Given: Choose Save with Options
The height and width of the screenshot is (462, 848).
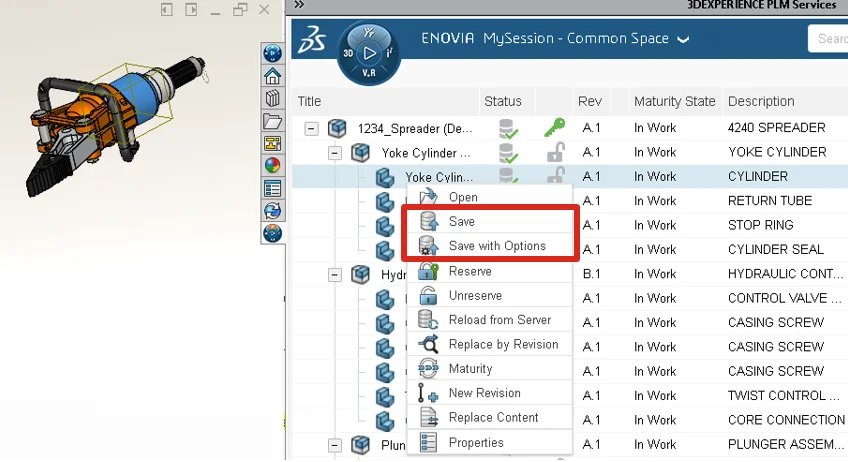Looking at the screenshot, I should click(489, 246).
